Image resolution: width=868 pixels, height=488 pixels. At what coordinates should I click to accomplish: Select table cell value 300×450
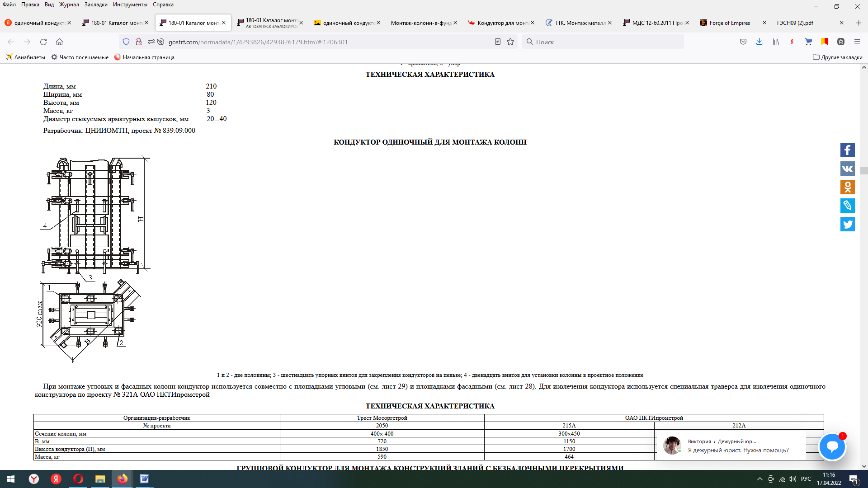pos(569,434)
